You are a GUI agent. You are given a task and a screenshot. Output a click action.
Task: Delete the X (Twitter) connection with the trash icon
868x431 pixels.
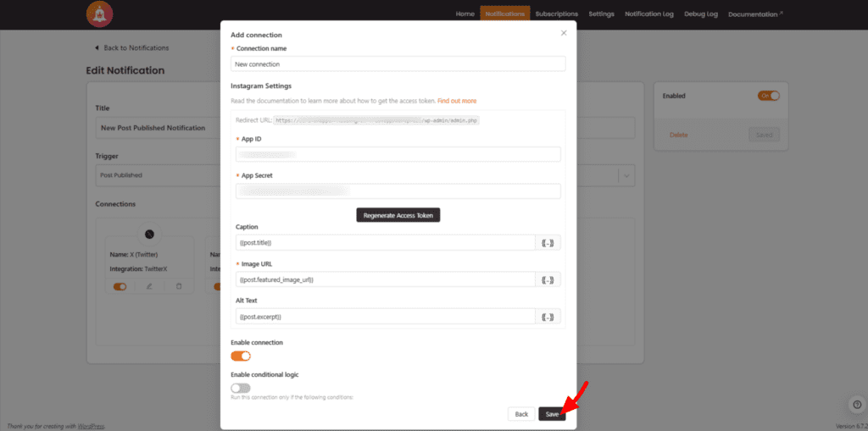(178, 286)
